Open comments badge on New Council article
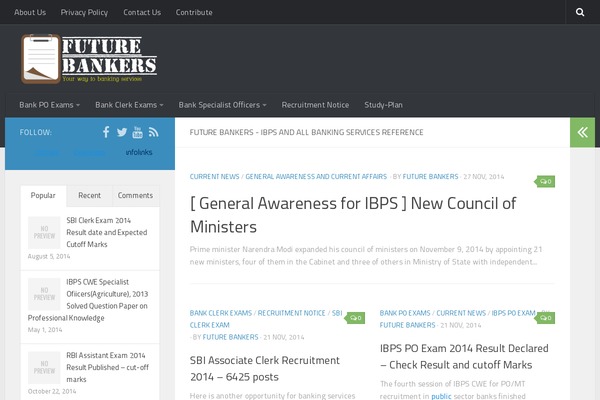The image size is (600, 400). [545, 181]
